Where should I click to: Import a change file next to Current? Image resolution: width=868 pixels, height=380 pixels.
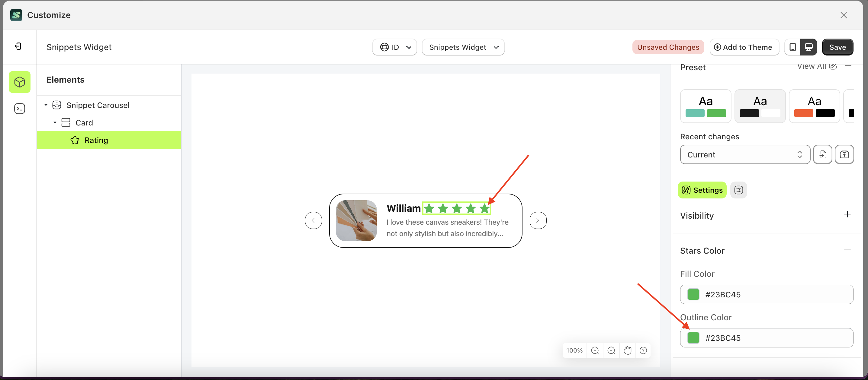click(x=823, y=154)
